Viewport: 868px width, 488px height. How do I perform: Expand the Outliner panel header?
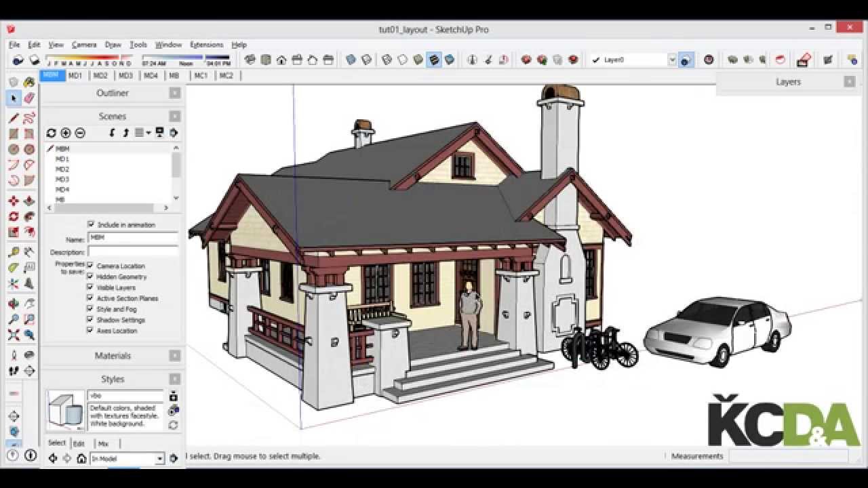pyautogui.click(x=112, y=93)
